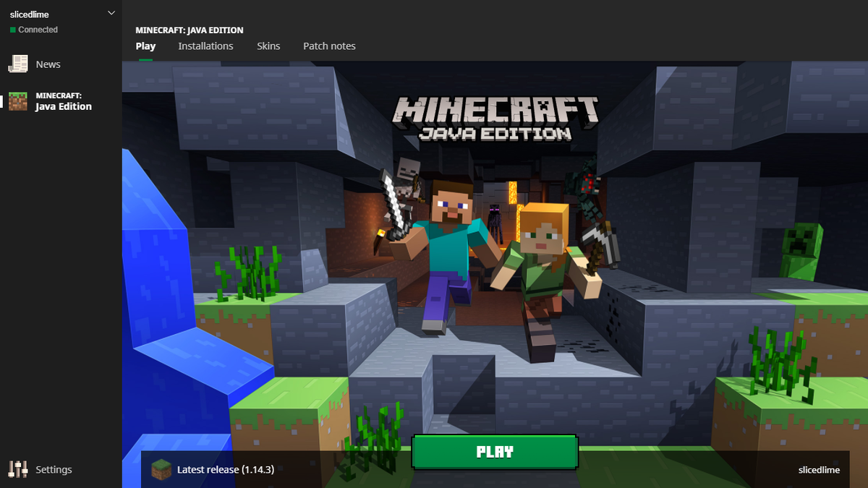Click the News text label in sidebar

[47, 64]
